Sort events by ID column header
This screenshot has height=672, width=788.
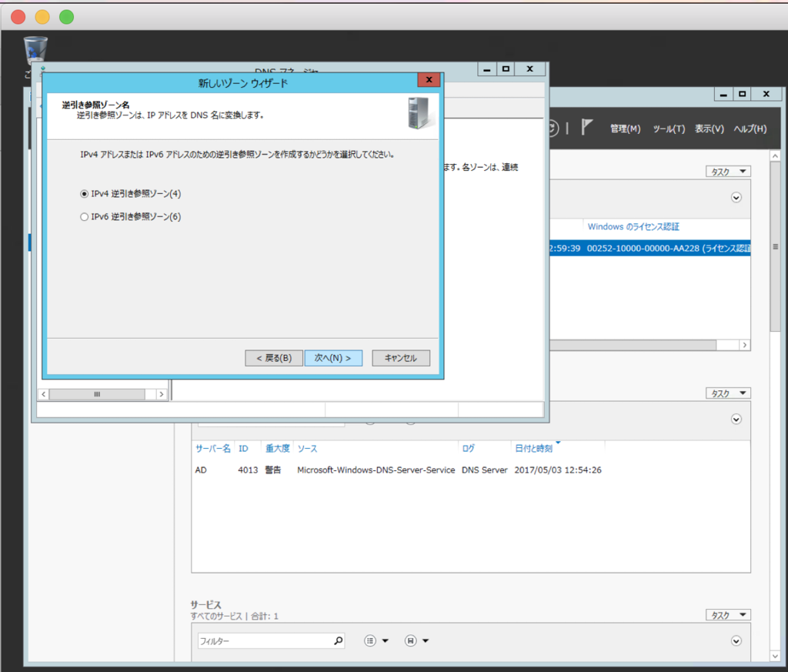(x=243, y=448)
